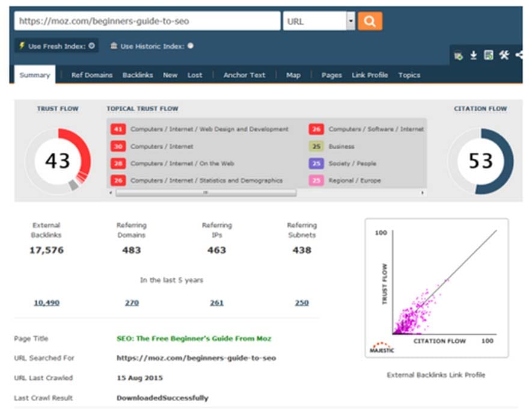Click the 270 referring domains link
This screenshot has width=532, height=415.
point(132,303)
